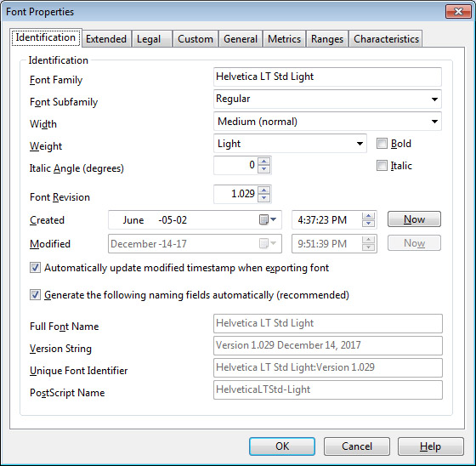Expand the Weight dropdown
The height and width of the screenshot is (466, 476).
[x=360, y=144]
